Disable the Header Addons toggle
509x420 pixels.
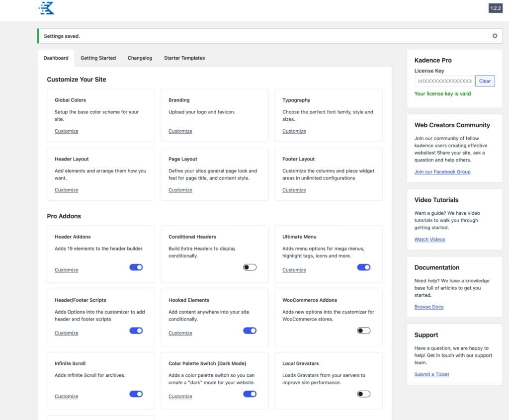(136, 267)
